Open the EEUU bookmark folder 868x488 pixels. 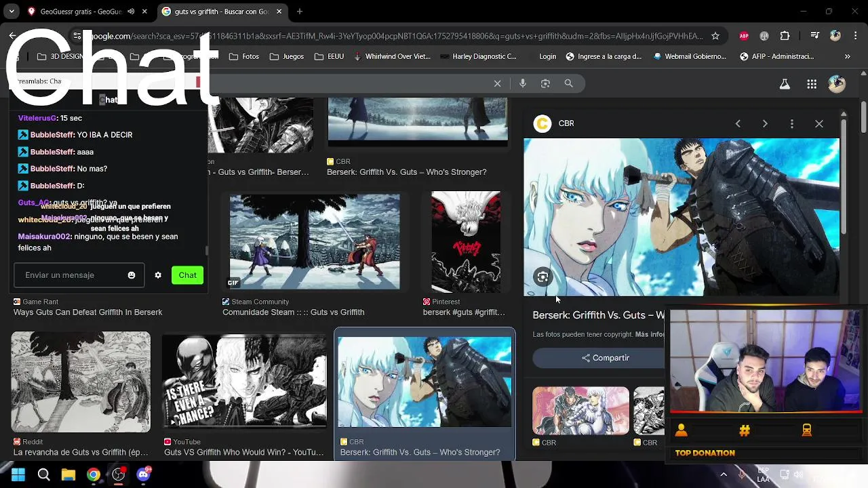330,57
